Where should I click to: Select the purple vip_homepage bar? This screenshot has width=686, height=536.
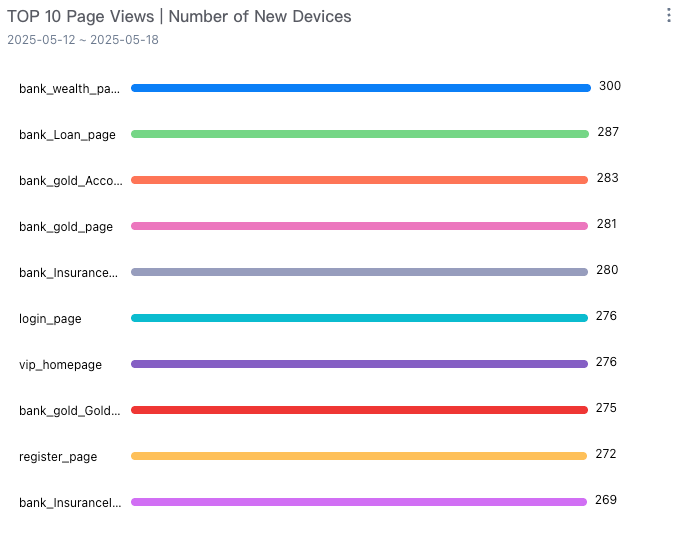pos(359,364)
